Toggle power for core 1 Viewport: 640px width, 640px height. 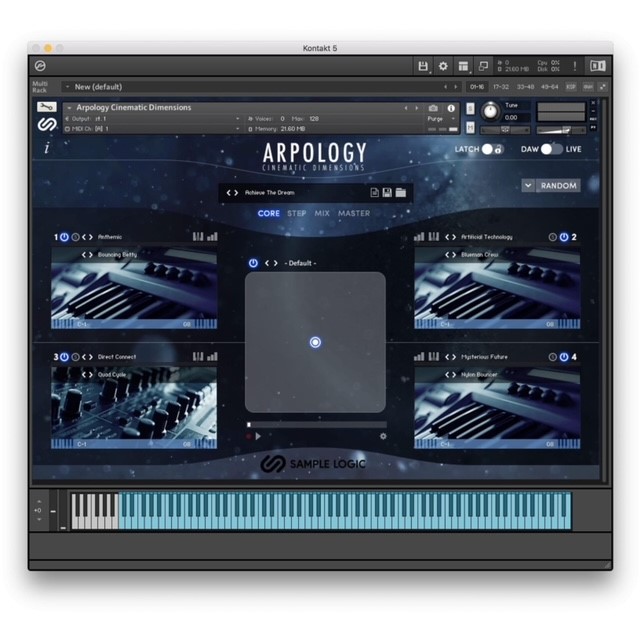[x=64, y=237]
